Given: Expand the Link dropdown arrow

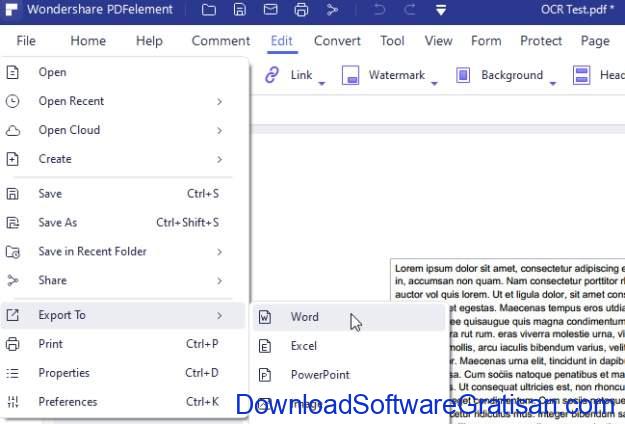Looking at the screenshot, I should click(322, 83).
